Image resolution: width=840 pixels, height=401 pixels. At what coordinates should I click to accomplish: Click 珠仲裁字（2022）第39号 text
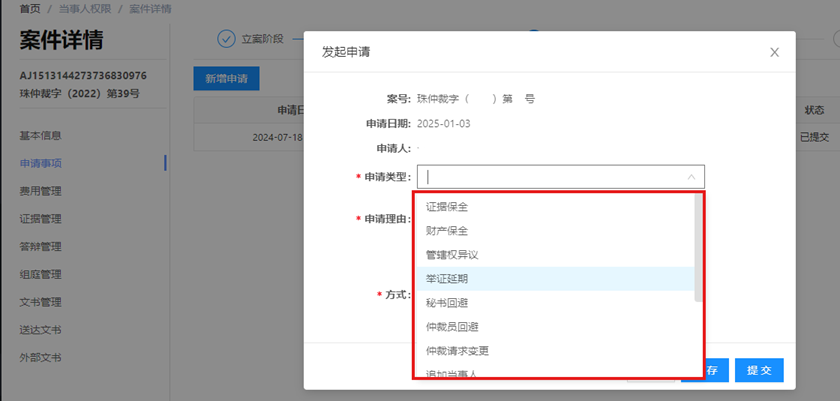80,94
